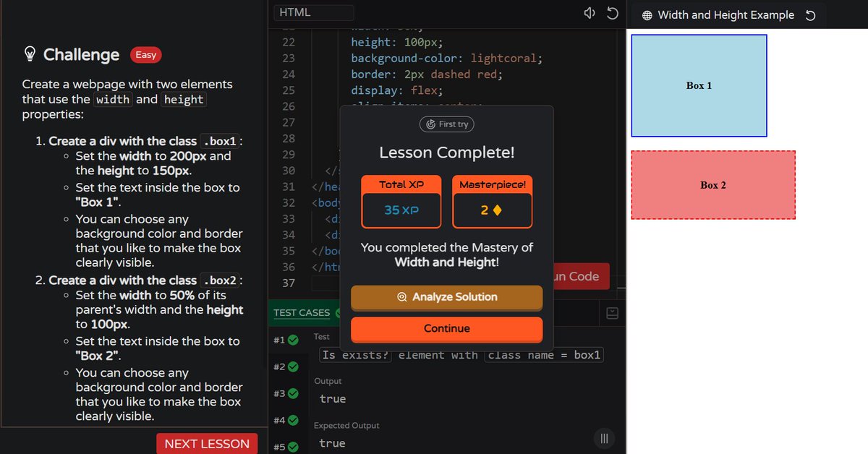Click code line 'background-color: lightcoral;'
The width and height of the screenshot is (868, 454).
click(446, 58)
